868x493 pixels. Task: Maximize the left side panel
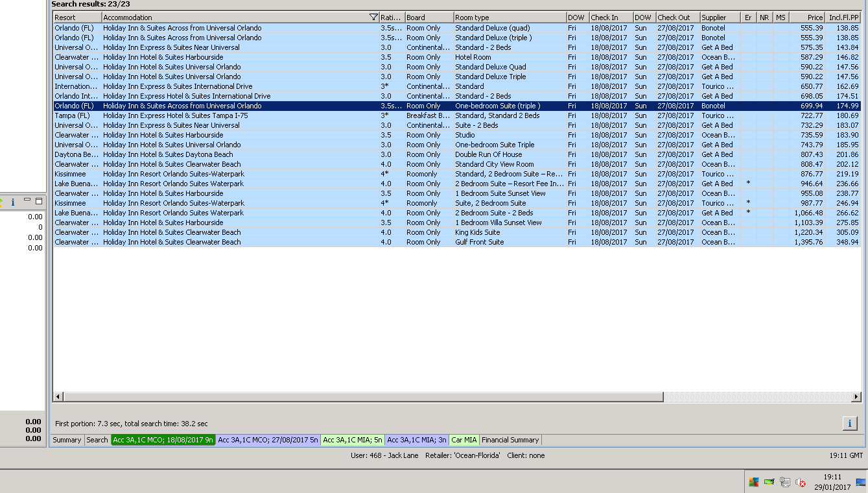pos(39,201)
